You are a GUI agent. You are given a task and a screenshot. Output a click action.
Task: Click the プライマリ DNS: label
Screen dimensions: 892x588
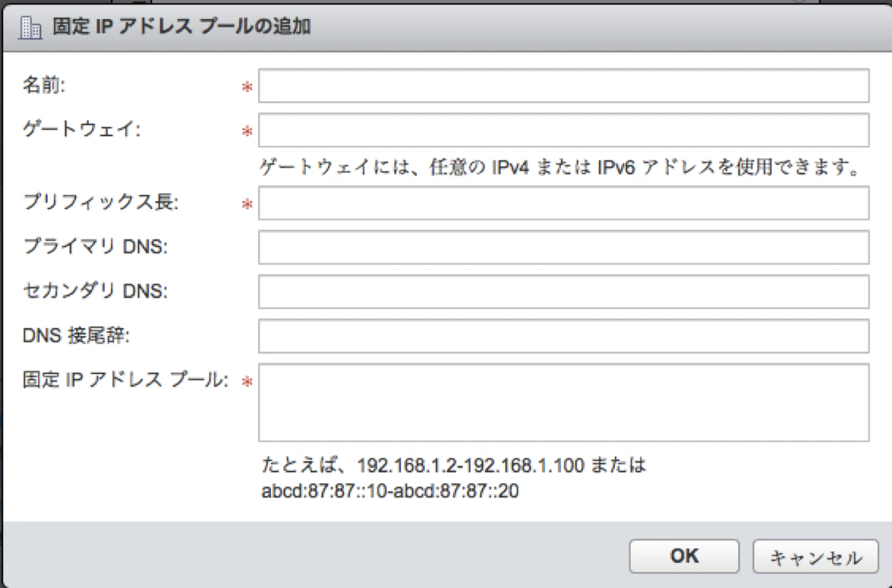pyautogui.click(x=95, y=246)
